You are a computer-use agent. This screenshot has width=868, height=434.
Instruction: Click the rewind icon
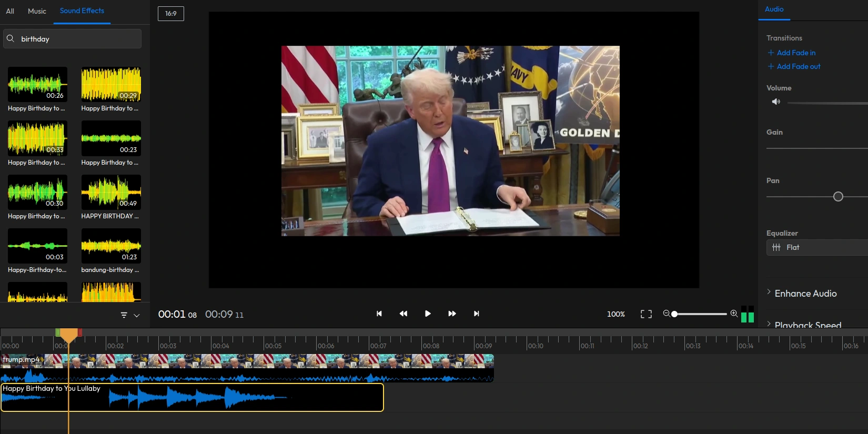[403, 314]
